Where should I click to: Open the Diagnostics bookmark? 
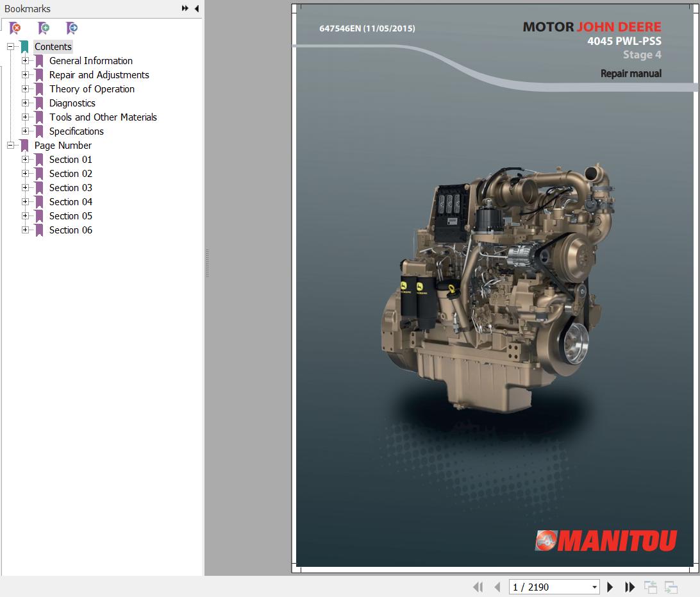[x=72, y=103]
